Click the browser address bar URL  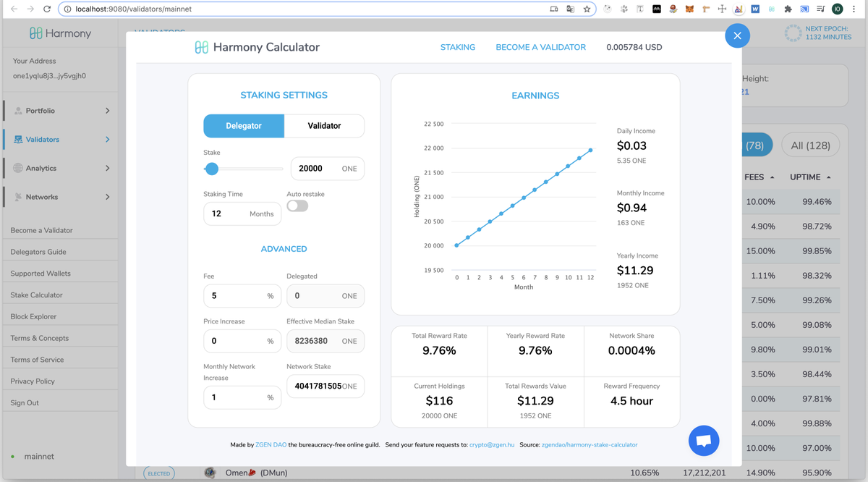coord(133,9)
